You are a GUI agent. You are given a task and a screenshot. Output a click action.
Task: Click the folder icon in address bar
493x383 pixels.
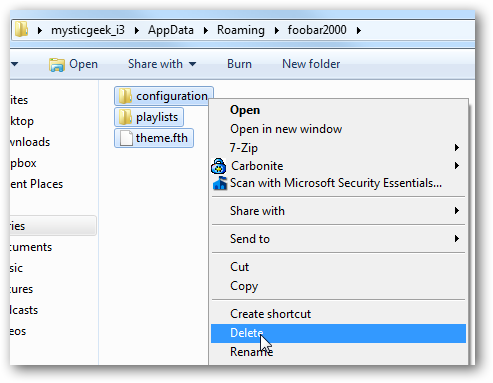click(22, 29)
